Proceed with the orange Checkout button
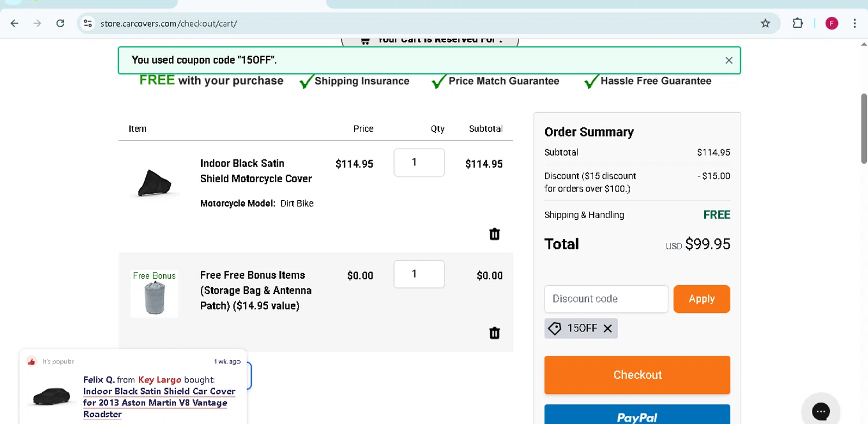 click(x=637, y=375)
